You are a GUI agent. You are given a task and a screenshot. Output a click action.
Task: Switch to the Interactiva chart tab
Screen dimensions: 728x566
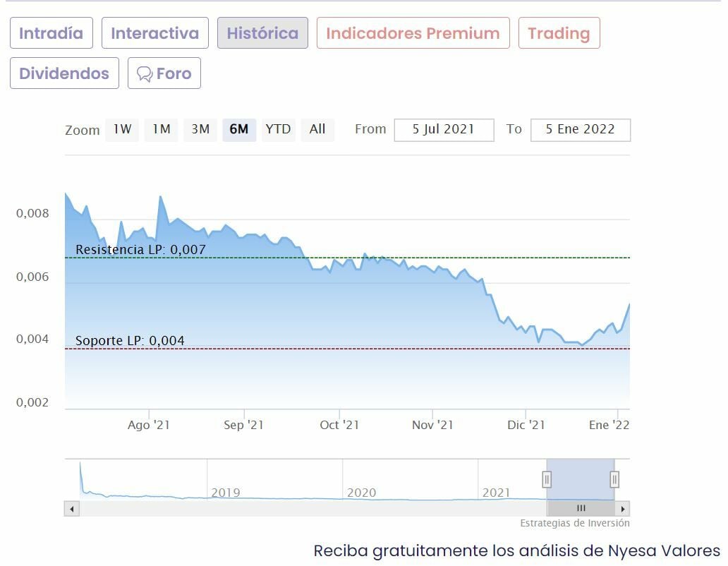coord(155,33)
